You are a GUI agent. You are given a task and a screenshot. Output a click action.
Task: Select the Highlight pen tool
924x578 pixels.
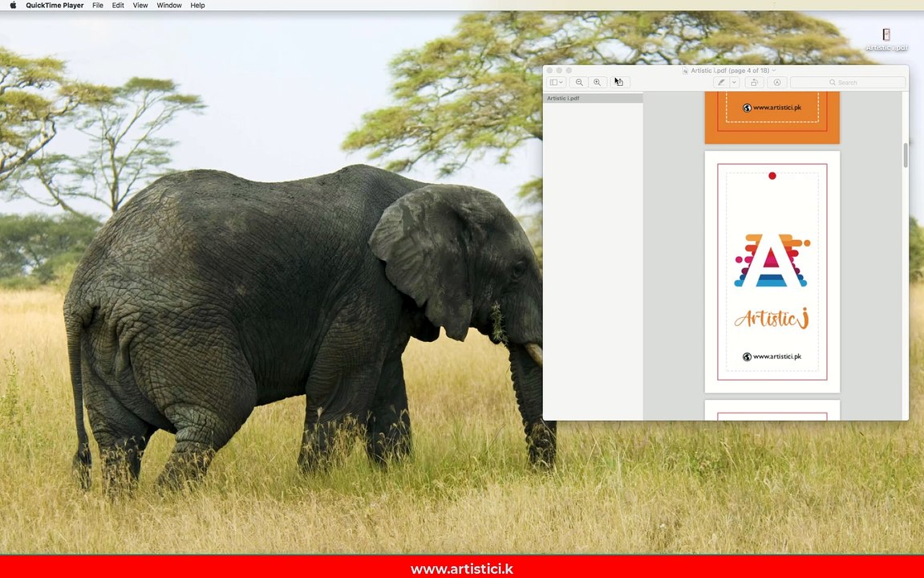click(x=721, y=83)
